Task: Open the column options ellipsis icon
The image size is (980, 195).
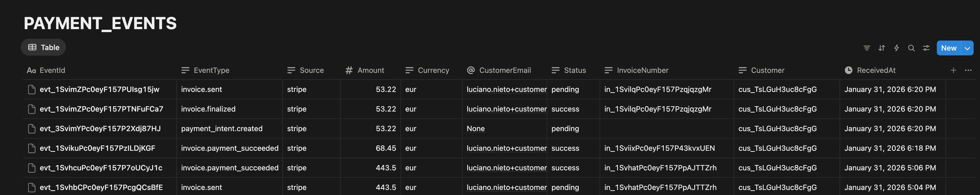Action: tap(968, 70)
